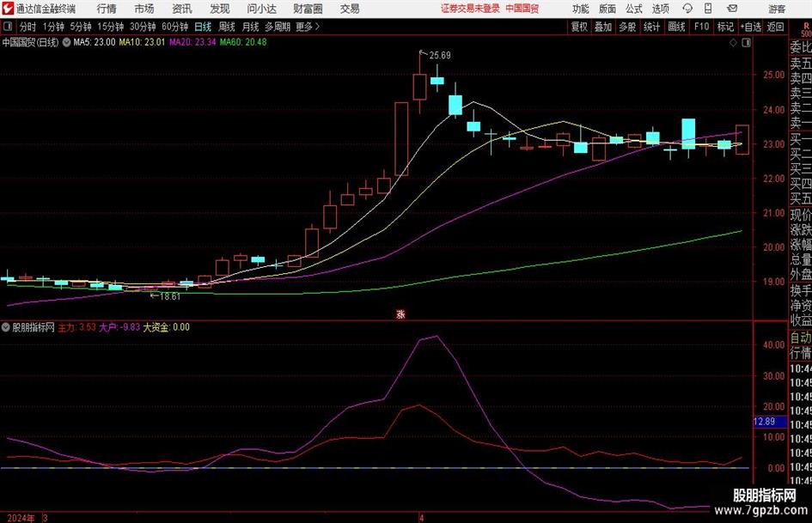The image size is (812, 523).
Task: Open the 功能 menu
Action: 581,9
